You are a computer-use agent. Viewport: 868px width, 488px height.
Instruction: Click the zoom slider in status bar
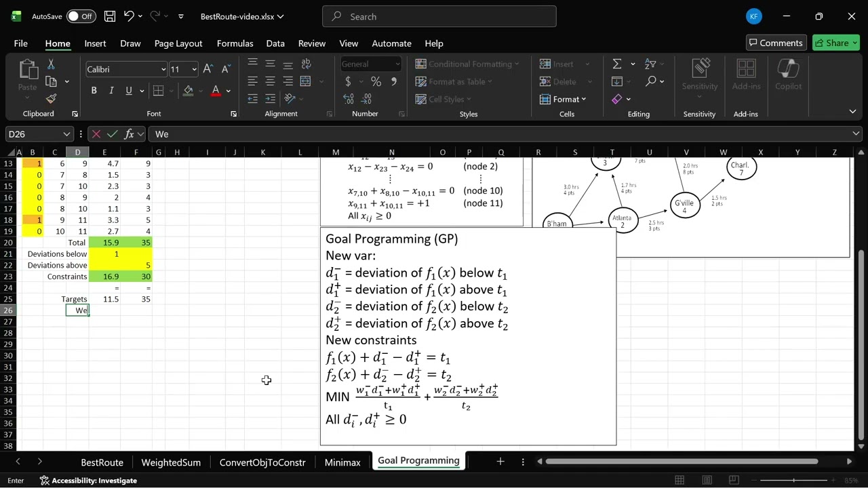pos(793,481)
